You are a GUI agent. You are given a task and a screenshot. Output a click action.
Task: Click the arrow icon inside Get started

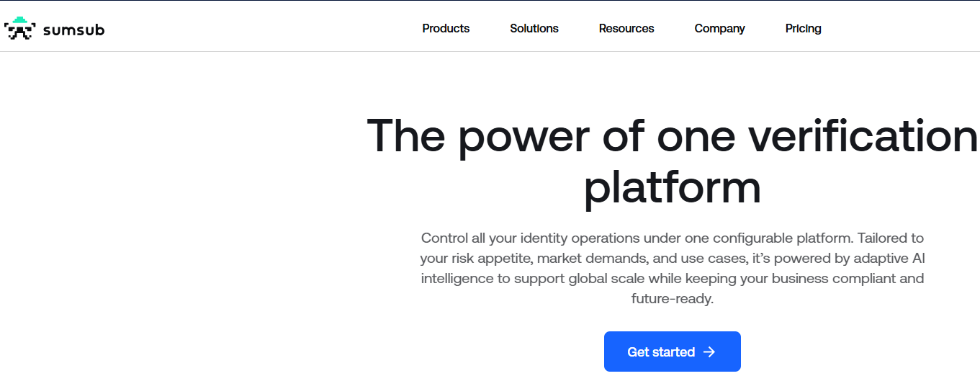(x=709, y=352)
